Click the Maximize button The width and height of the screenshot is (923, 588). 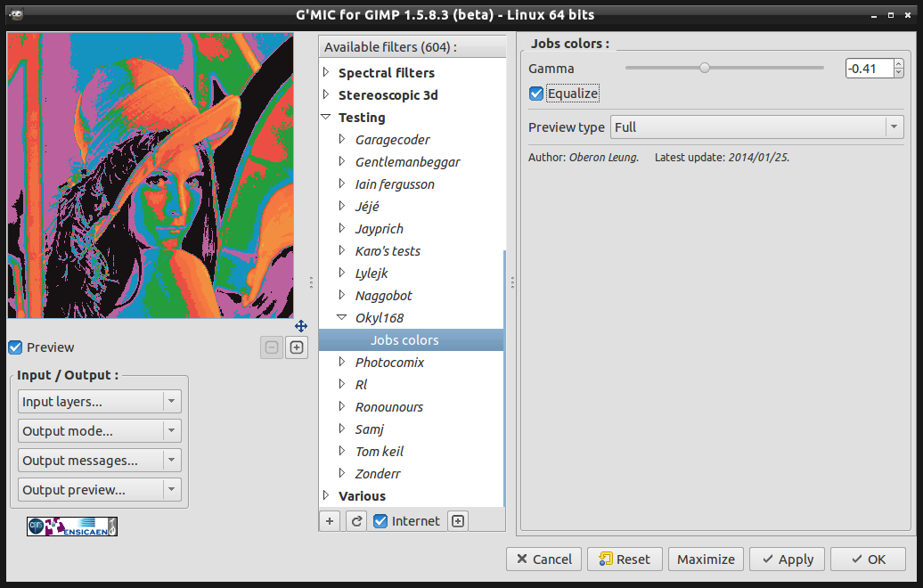pyautogui.click(x=706, y=559)
